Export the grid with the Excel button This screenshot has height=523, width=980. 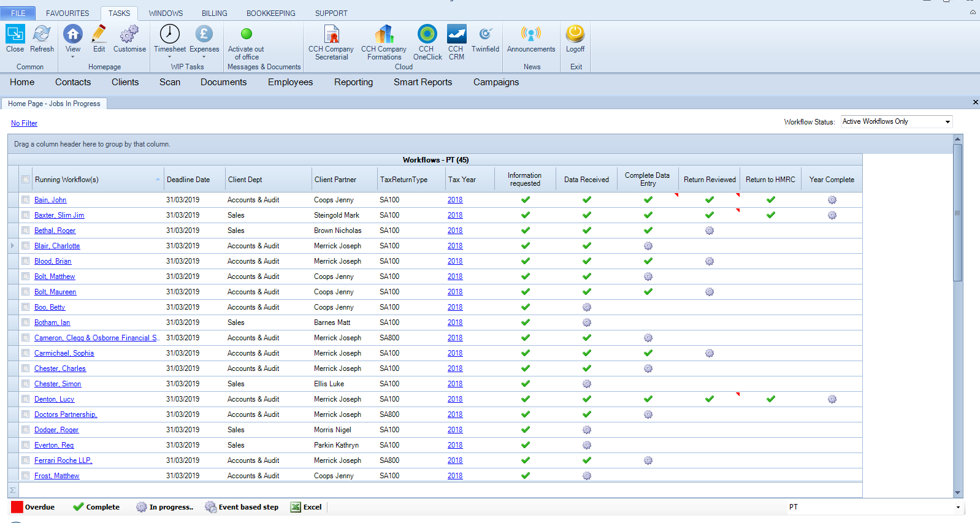pos(306,507)
